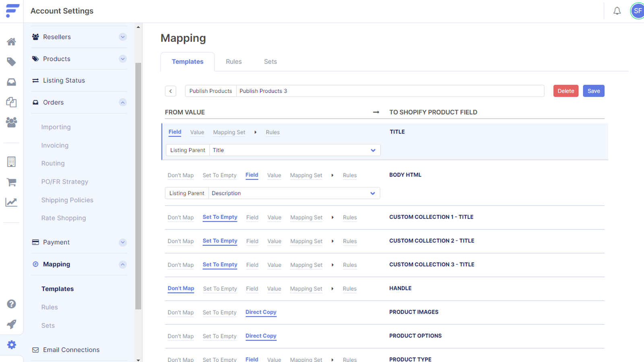Open the Sets tab under Mapping

270,62
